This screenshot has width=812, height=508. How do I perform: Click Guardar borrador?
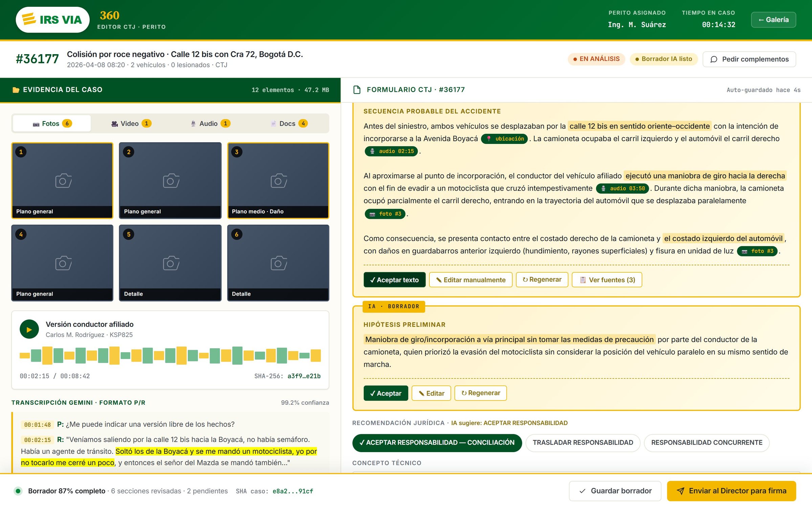click(x=615, y=491)
